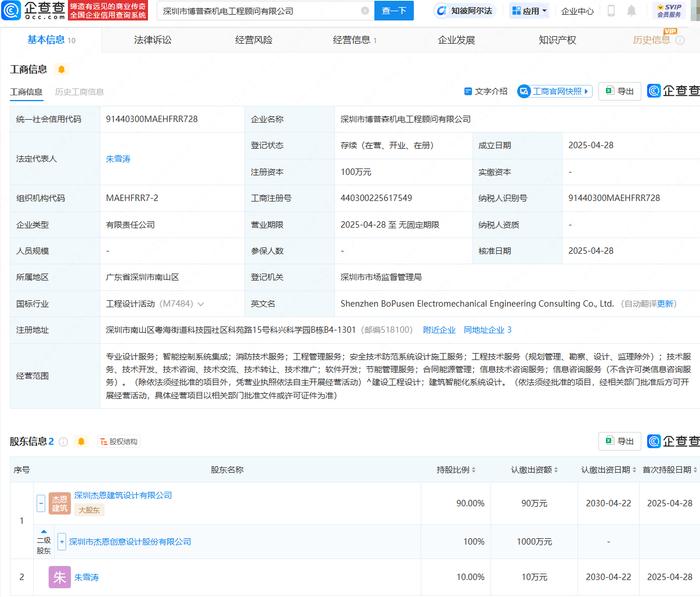This screenshot has width=700, height=597.
Task: Select 工商信息 sub-tab
Action: 26,92
